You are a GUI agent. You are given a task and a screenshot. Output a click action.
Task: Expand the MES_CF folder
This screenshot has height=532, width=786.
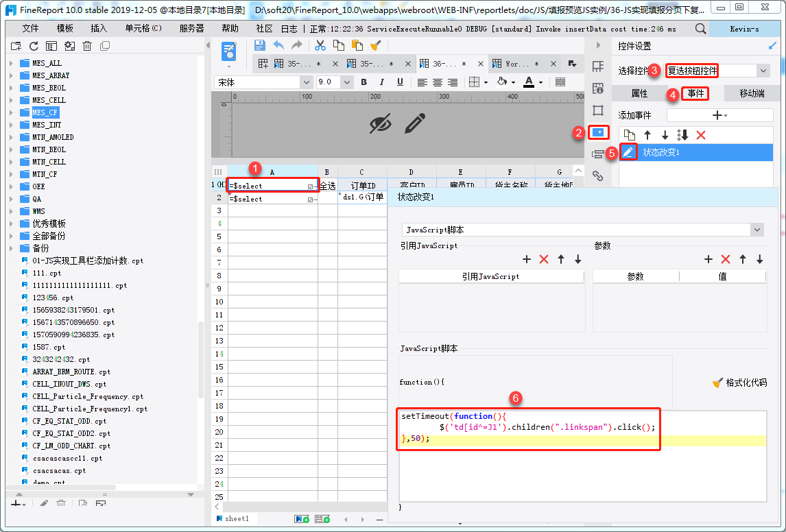[x=11, y=112]
